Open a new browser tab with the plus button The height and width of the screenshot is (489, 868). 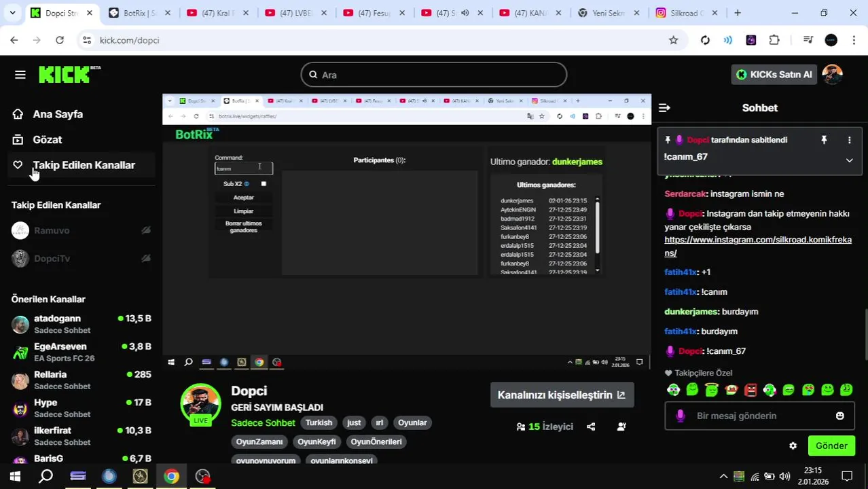point(738,13)
